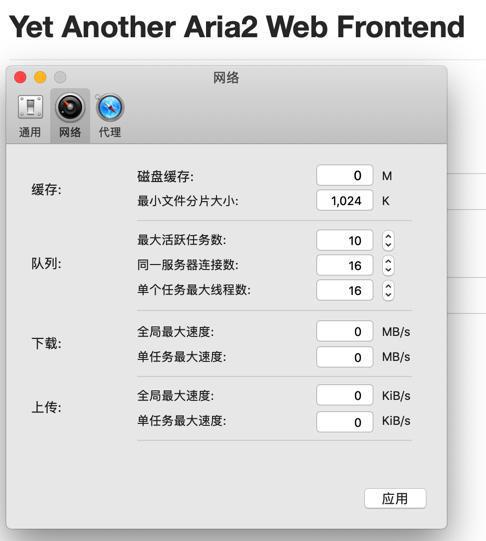Click the 最大活跃任务数 field showing 10

pyautogui.click(x=345, y=240)
